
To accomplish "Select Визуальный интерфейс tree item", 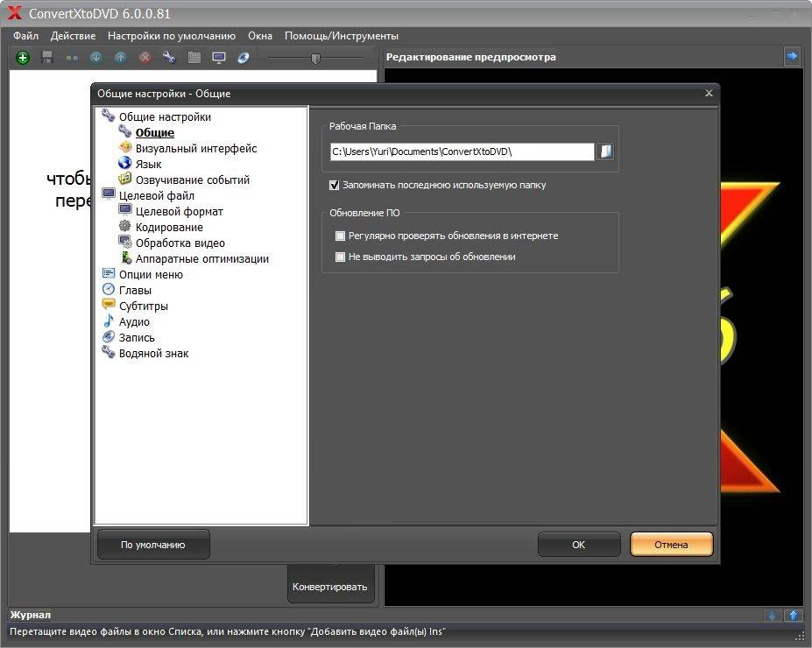I will (x=196, y=149).
